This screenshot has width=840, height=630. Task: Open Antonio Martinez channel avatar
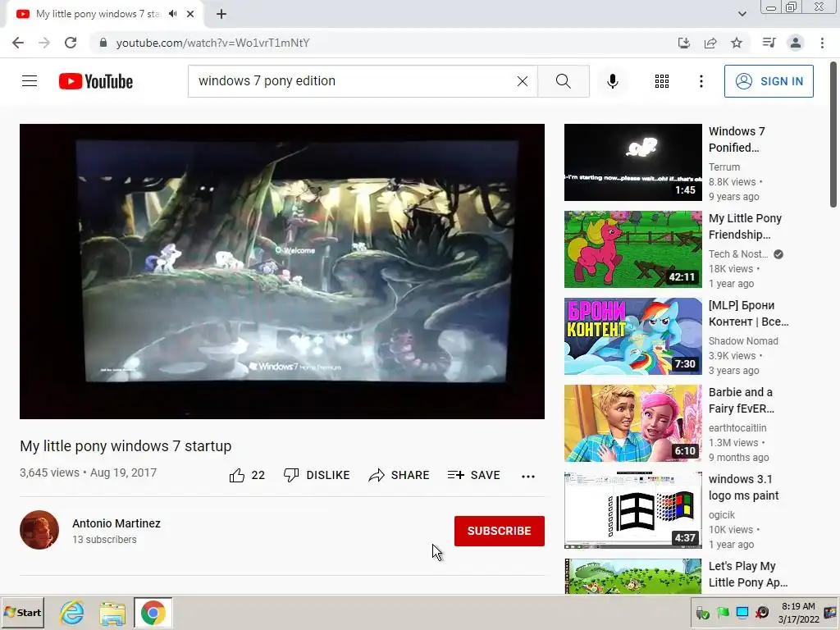[x=39, y=530]
